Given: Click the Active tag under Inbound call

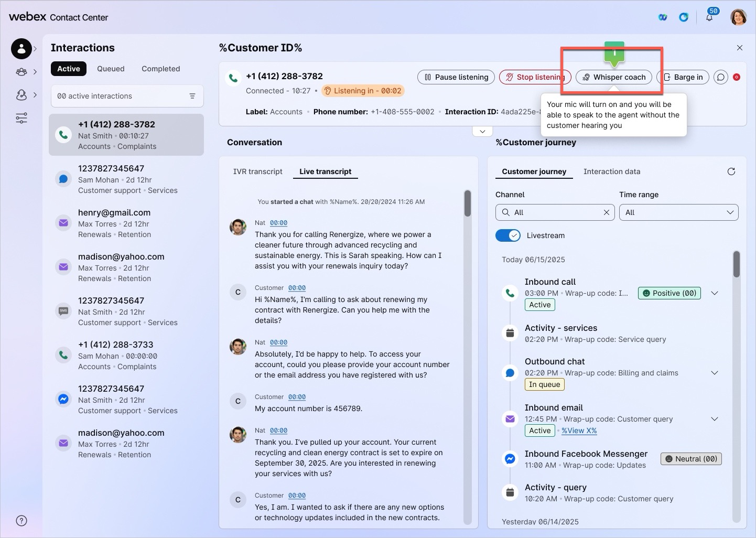Looking at the screenshot, I should 540,305.
